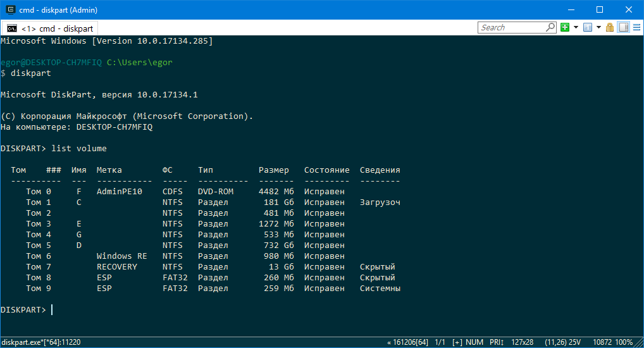Viewport: 644px width, 348px height.
Task: Click the cmd icon on the console tab
Action: 12,28
